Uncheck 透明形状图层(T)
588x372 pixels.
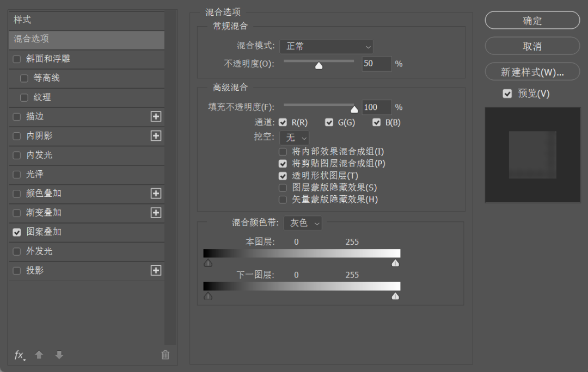(x=283, y=176)
